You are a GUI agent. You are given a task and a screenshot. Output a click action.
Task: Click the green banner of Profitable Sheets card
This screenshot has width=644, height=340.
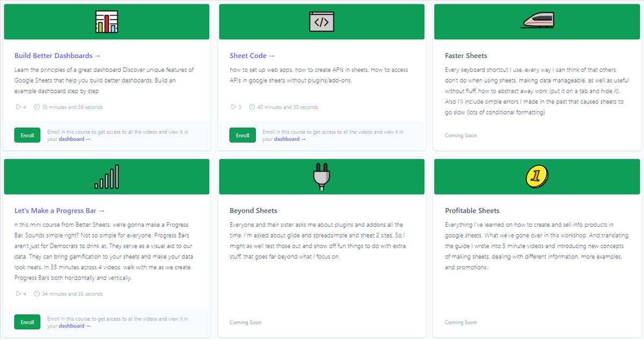(537, 176)
